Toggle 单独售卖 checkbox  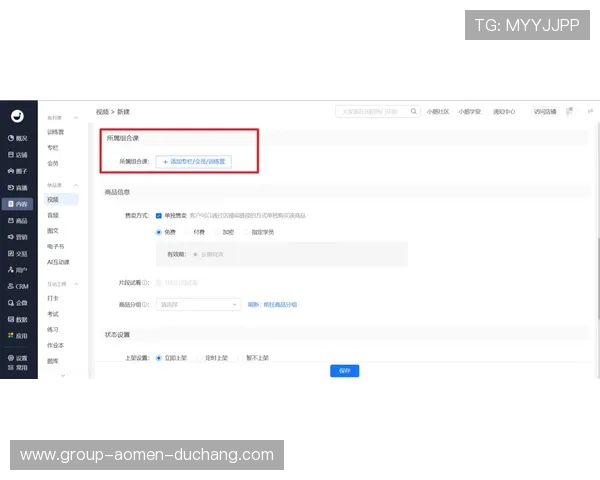[158, 215]
